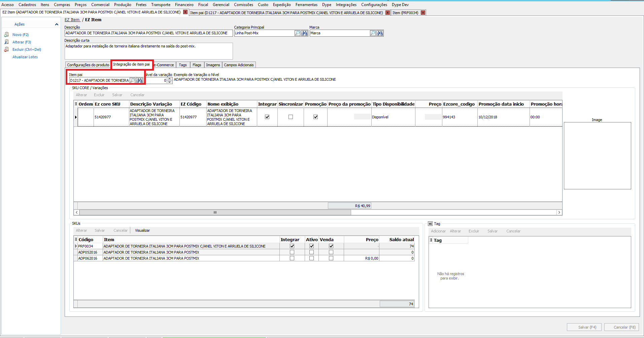Click the horizontal scrollbar thumb of SKU CORE grid
The image size is (644, 338).
(x=215, y=213)
